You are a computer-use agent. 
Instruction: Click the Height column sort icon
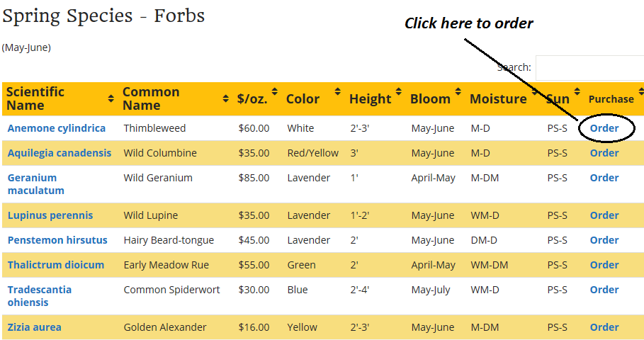pyautogui.click(x=398, y=91)
